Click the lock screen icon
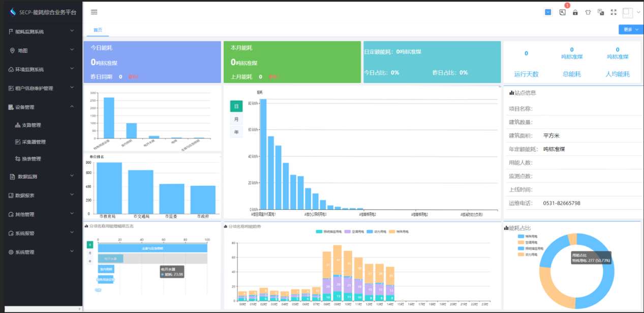Screen dimensions: 644x313 (x=575, y=12)
